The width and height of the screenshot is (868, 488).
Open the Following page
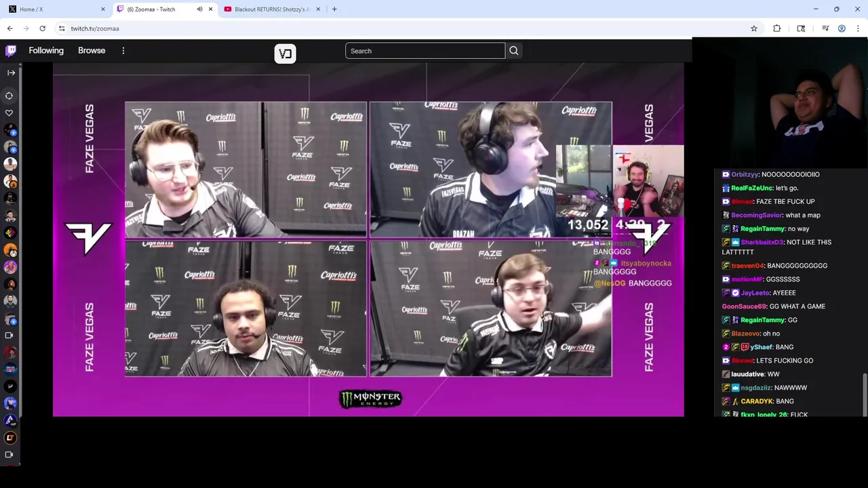point(46,51)
